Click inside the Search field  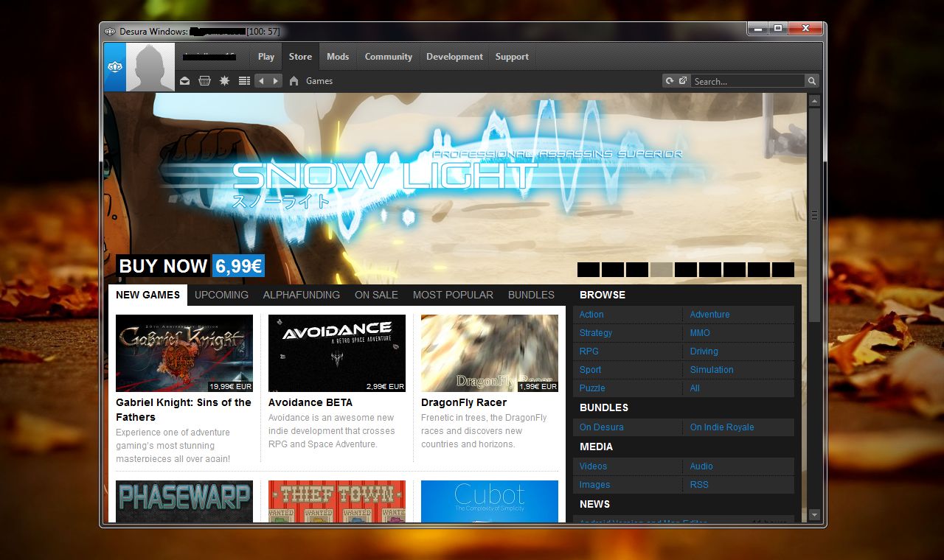pos(748,81)
